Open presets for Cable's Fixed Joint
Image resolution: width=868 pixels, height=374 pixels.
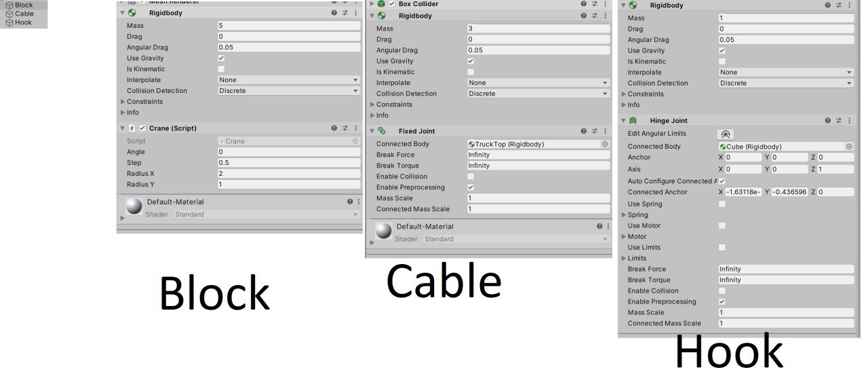coord(595,131)
